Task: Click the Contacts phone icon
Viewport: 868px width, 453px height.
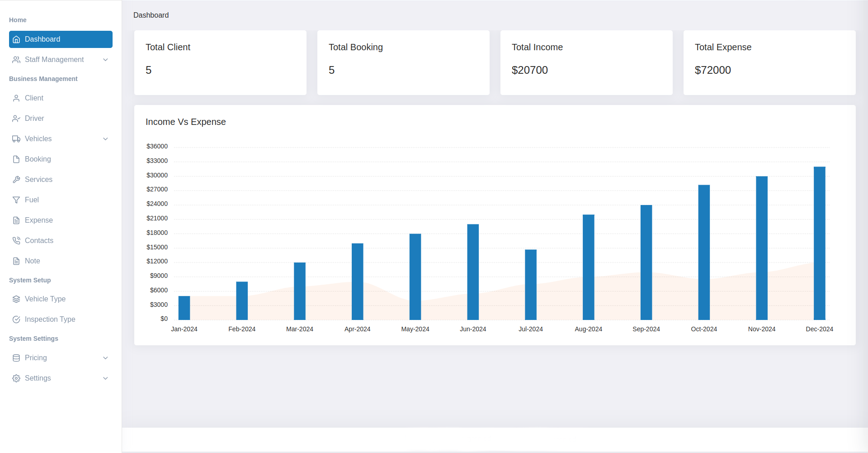Action: click(x=16, y=241)
